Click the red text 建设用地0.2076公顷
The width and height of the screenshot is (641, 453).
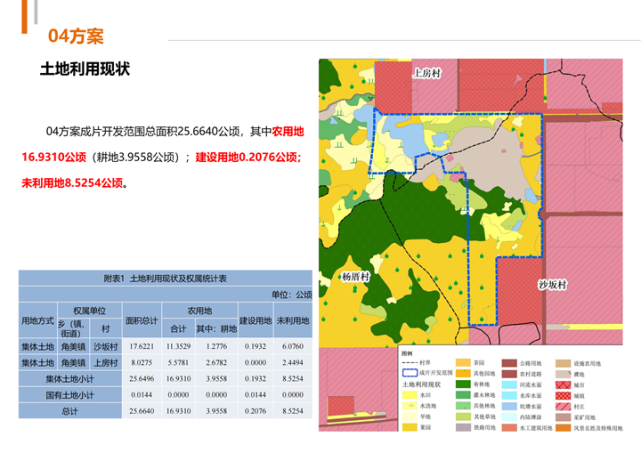click(247, 157)
